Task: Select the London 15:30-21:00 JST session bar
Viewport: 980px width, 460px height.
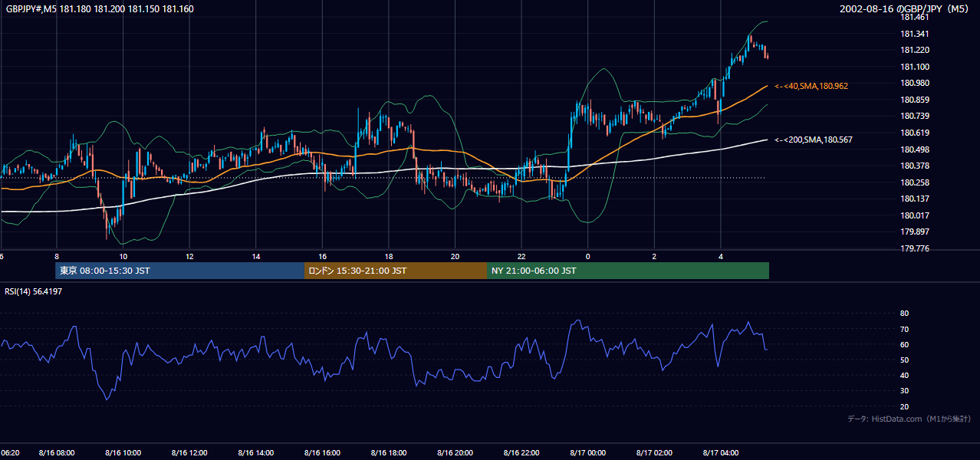Action: click(396, 271)
